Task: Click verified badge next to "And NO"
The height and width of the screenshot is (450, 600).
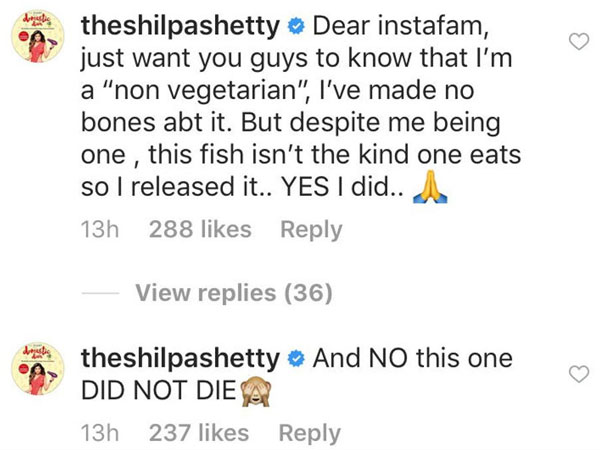Action: [295, 359]
